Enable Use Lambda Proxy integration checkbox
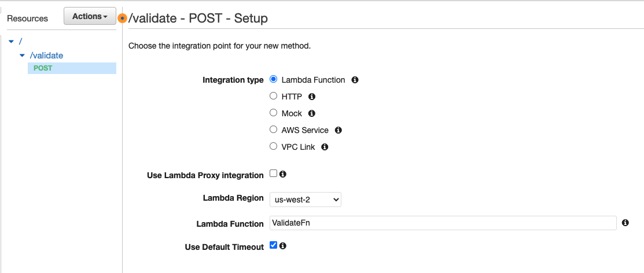The width and height of the screenshot is (644, 273). pos(274,174)
